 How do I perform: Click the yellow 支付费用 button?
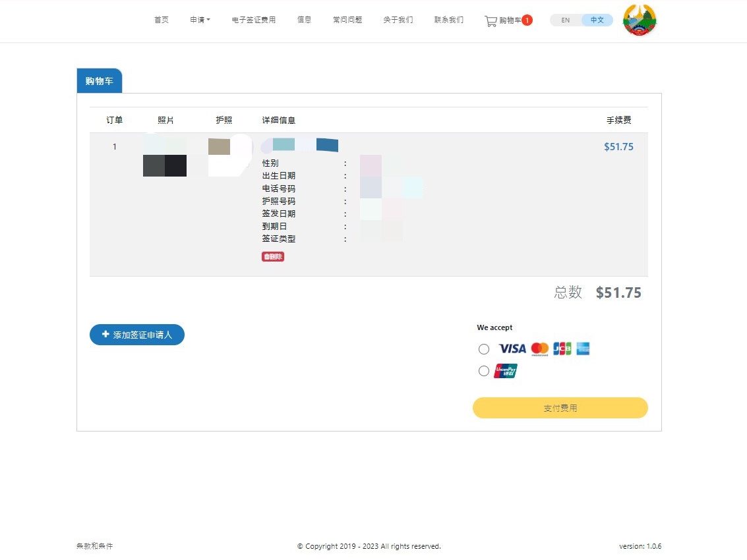[x=560, y=408]
